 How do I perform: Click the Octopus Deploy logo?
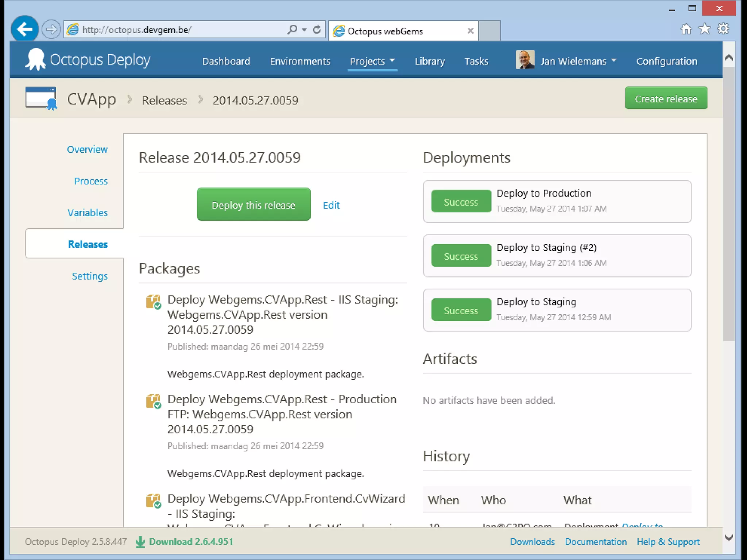(x=88, y=59)
